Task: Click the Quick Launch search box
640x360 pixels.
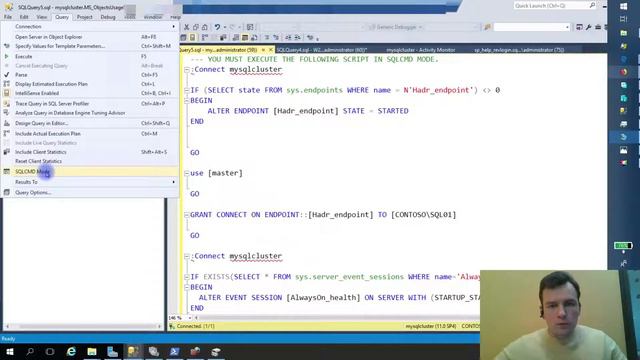Action: pos(554,5)
